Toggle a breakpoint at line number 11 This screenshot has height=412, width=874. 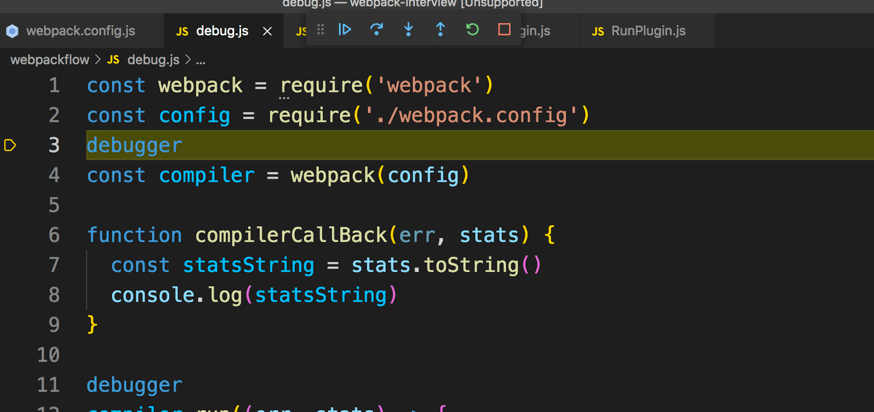click(x=48, y=385)
